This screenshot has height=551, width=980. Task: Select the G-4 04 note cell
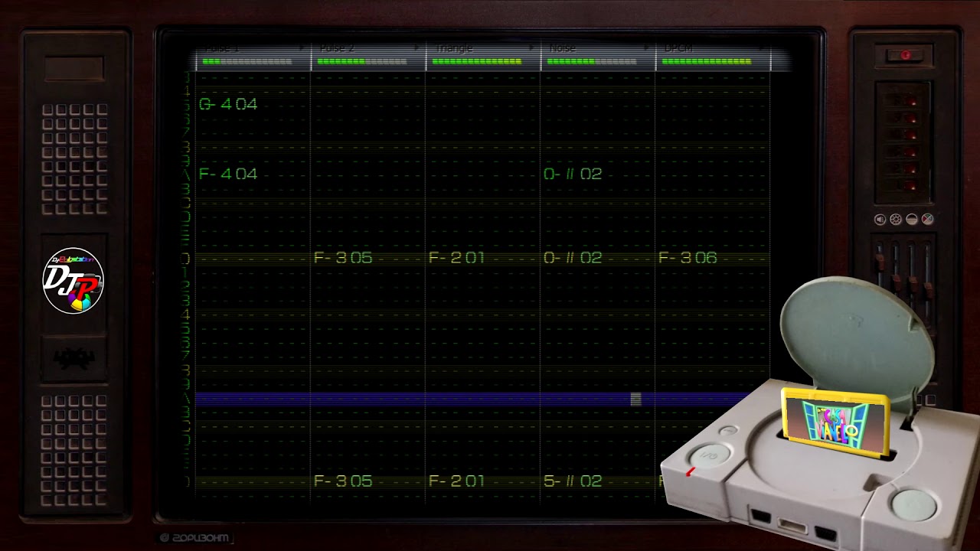click(x=228, y=104)
